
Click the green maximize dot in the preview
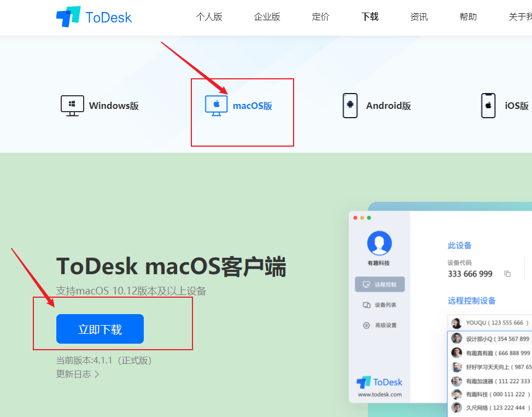[x=369, y=218]
